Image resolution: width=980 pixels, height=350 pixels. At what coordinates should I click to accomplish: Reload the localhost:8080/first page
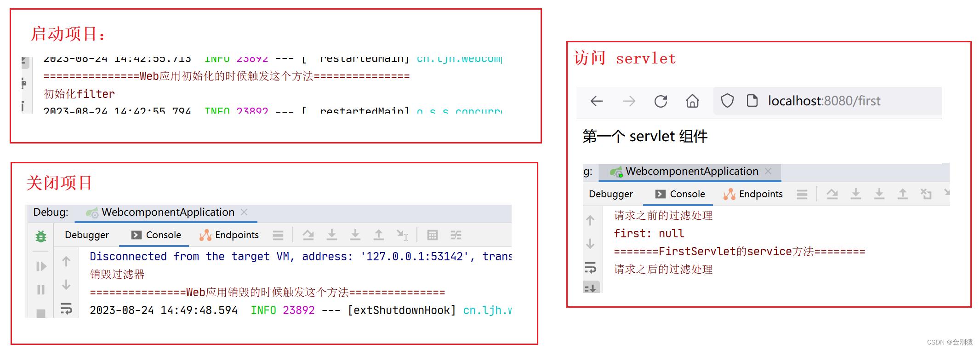click(661, 101)
